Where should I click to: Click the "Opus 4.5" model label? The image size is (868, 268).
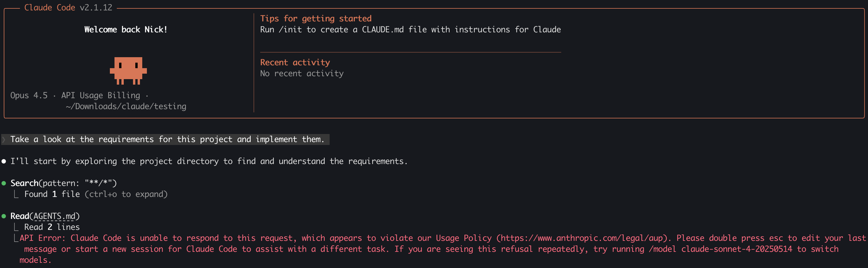click(29, 96)
